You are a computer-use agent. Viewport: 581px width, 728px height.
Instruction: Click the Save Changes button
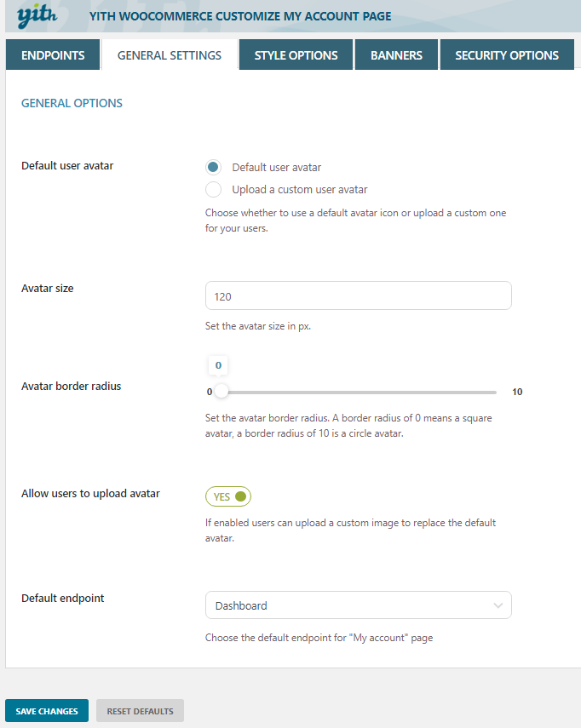coord(47,711)
